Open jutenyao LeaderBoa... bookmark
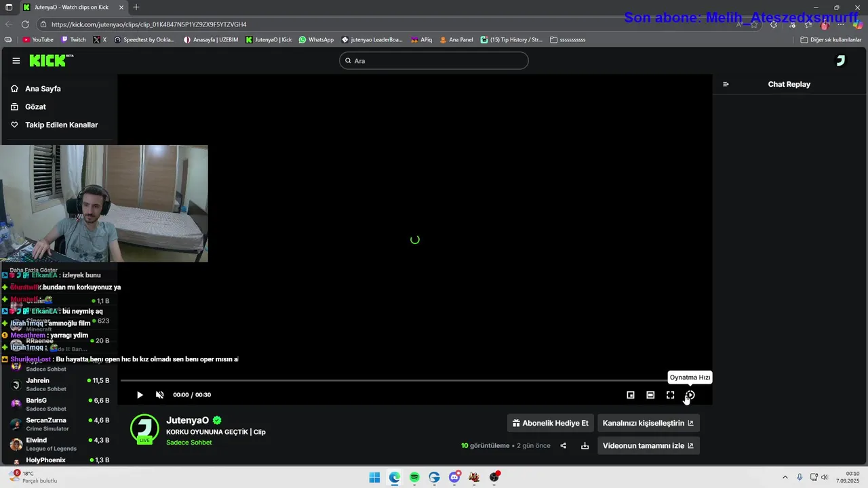This screenshot has height=488, width=868. point(372,40)
